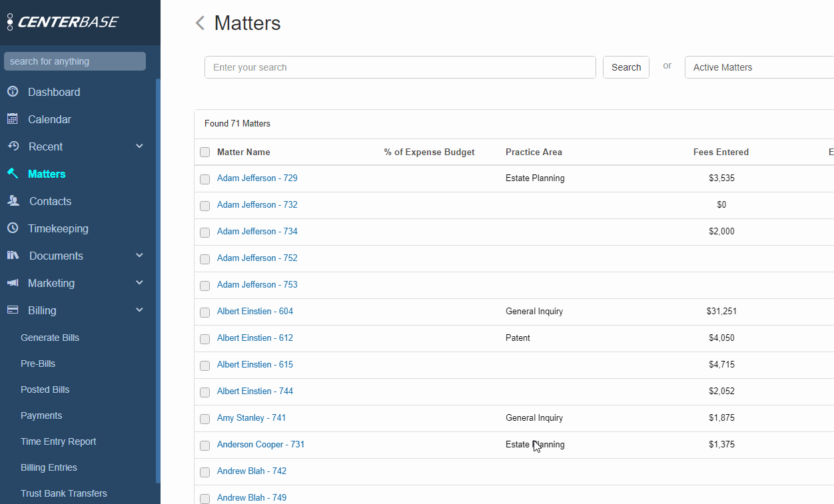
Task: Sort by Practice Area column header
Action: pos(534,152)
